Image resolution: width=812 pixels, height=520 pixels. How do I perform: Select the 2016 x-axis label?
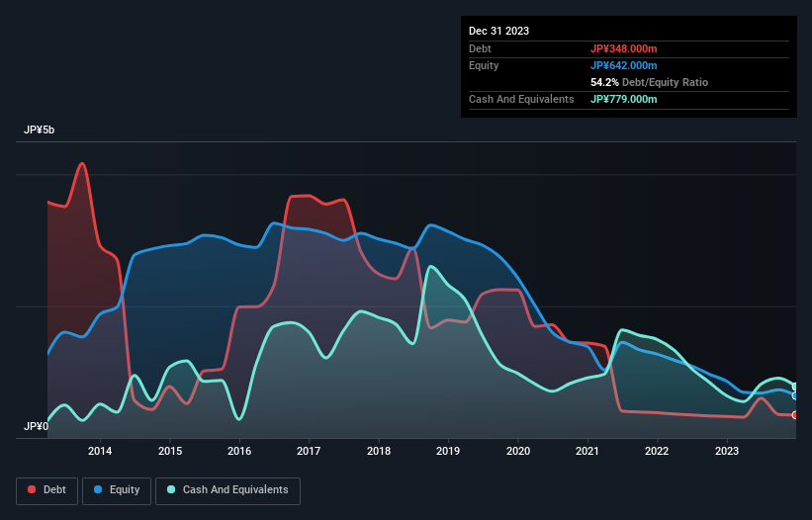click(x=239, y=451)
